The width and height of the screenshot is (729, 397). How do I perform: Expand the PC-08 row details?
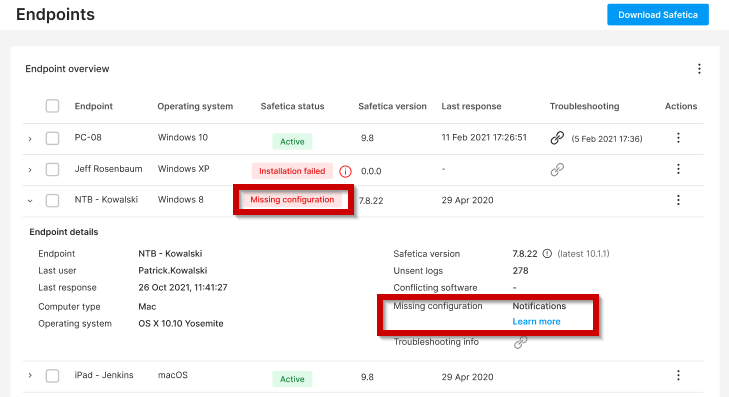(30, 139)
